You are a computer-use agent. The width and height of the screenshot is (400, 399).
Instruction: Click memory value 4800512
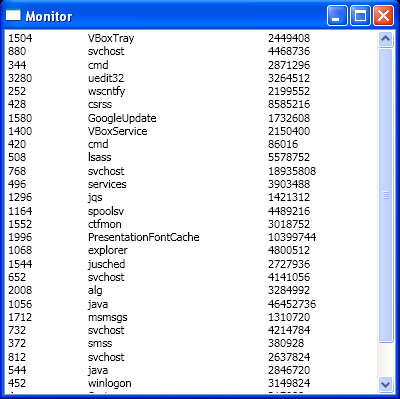289,250
